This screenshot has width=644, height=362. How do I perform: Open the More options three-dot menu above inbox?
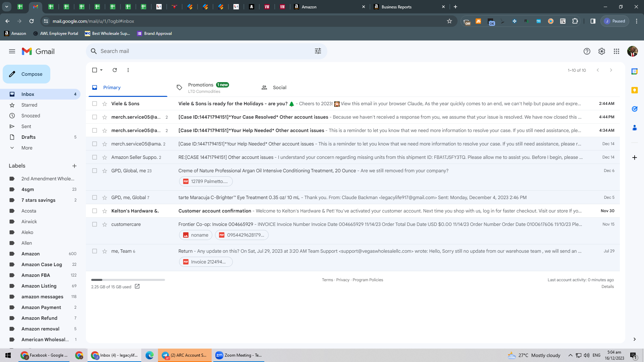click(x=128, y=70)
